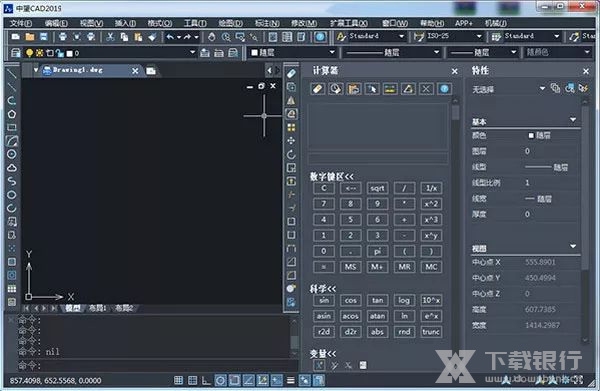This screenshot has height=391, width=600.
Task: Toggle Object Snap Tracking in status bar
Action: tap(249, 380)
